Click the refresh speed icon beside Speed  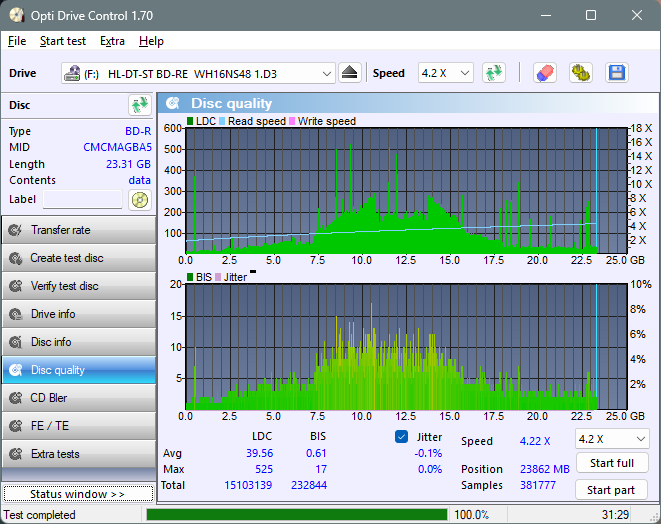tap(494, 73)
